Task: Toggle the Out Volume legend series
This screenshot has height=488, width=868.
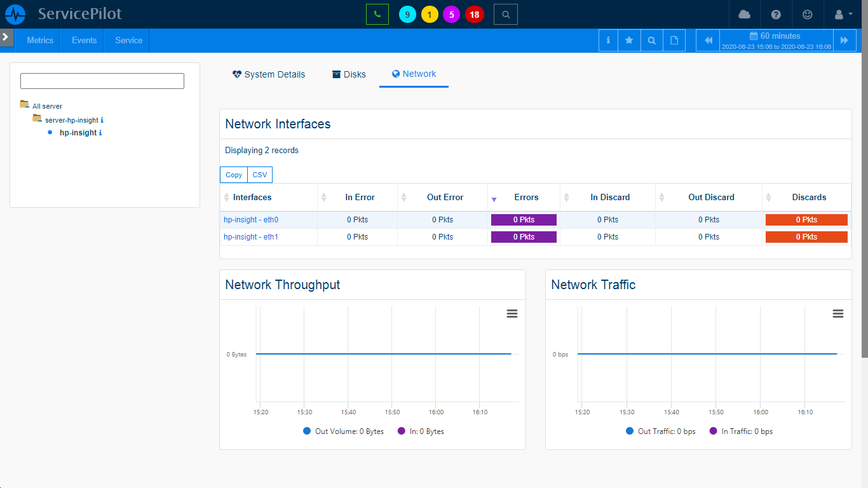Action: 344,431
